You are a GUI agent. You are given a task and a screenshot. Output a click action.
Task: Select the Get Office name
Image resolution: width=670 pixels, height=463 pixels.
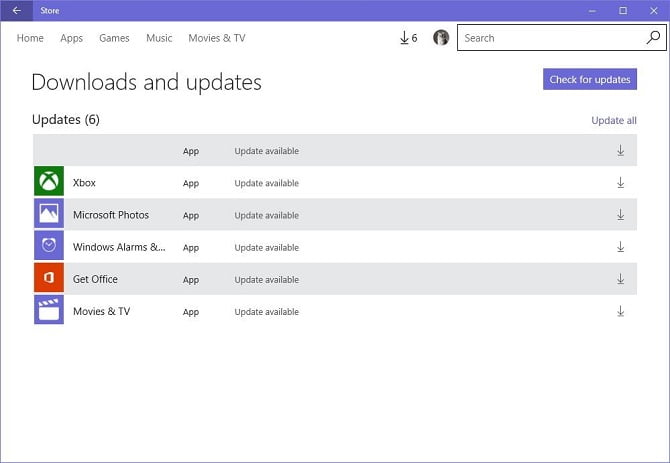(95, 279)
